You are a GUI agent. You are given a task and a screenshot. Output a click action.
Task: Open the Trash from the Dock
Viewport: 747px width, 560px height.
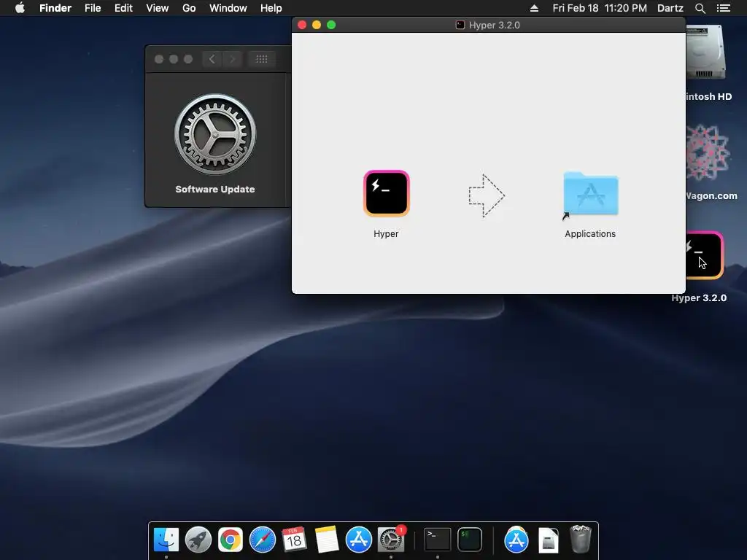click(x=581, y=539)
